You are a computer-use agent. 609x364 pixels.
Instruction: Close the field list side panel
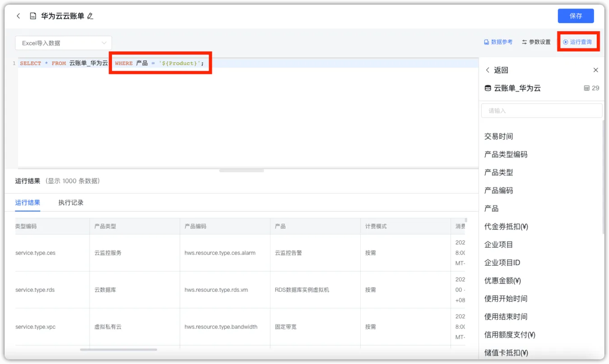tap(596, 70)
